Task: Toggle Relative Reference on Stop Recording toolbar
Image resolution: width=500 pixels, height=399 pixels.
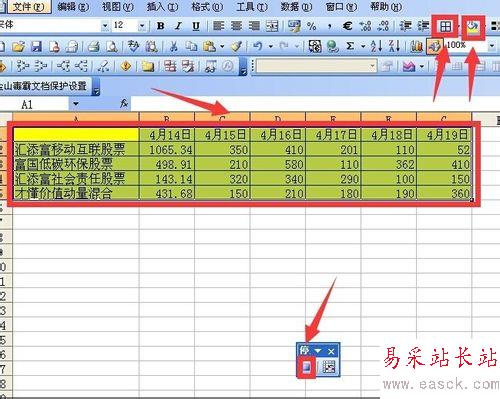Action: (329, 367)
